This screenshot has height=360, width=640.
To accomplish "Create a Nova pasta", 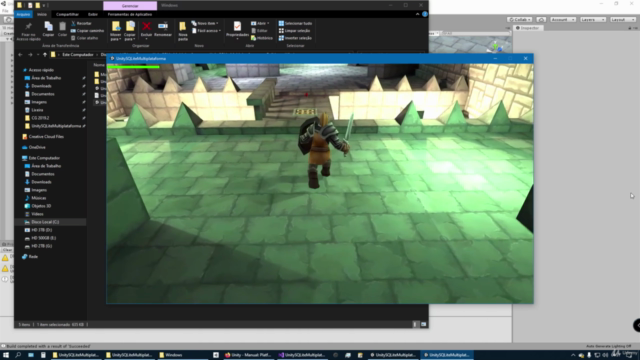I will click(x=183, y=31).
